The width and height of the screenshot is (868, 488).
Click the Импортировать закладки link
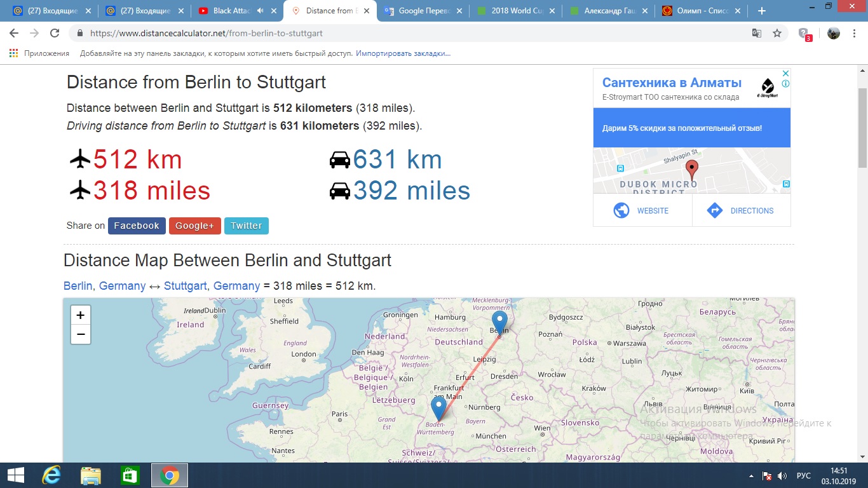click(403, 53)
